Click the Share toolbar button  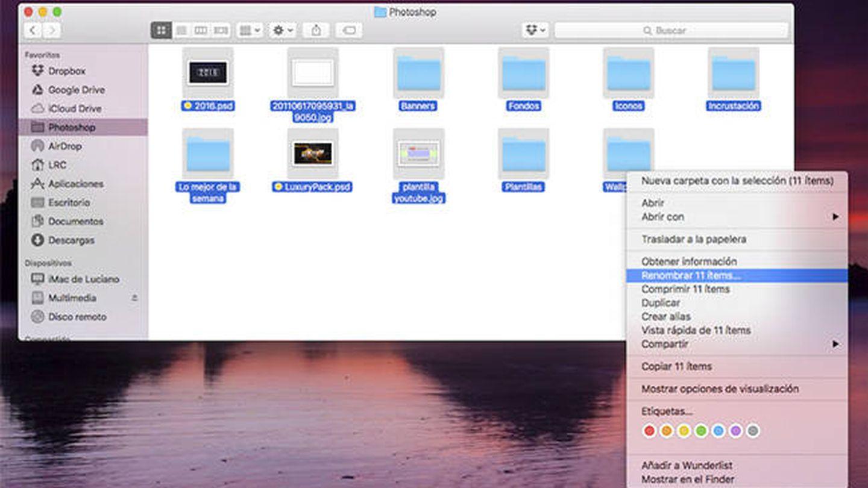tap(316, 30)
